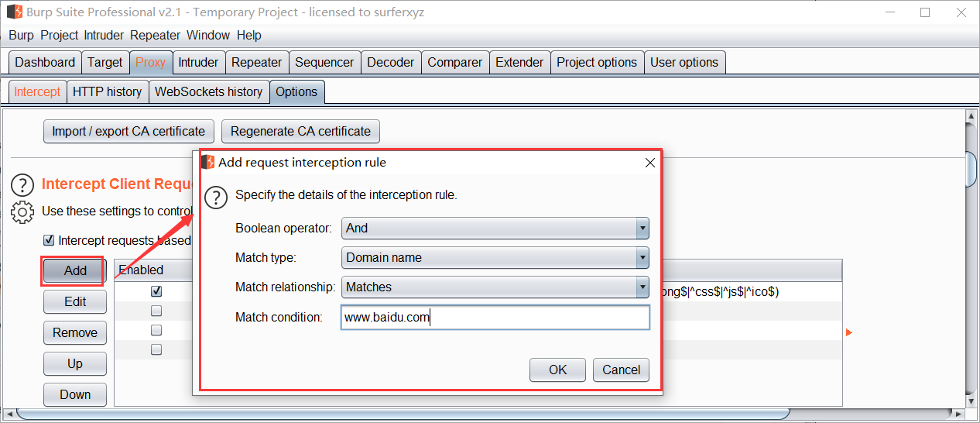Open the Intruder menu
The image size is (980, 423).
click(105, 36)
